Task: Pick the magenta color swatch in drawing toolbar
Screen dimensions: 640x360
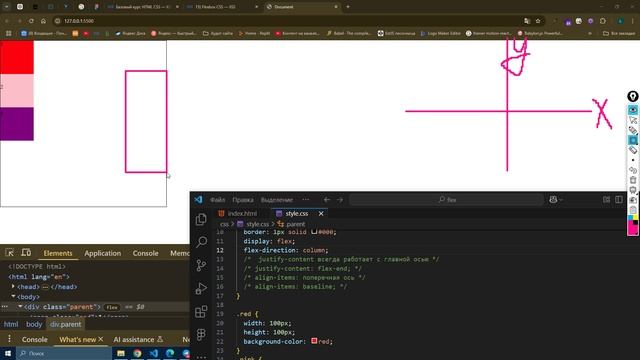Action: [633, 228]
